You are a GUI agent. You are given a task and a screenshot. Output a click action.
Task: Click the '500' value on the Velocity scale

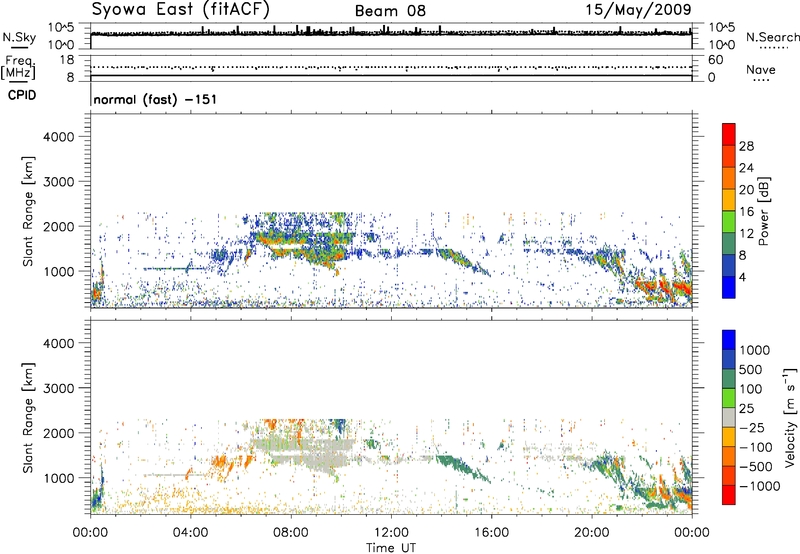[x=751, y=369]
